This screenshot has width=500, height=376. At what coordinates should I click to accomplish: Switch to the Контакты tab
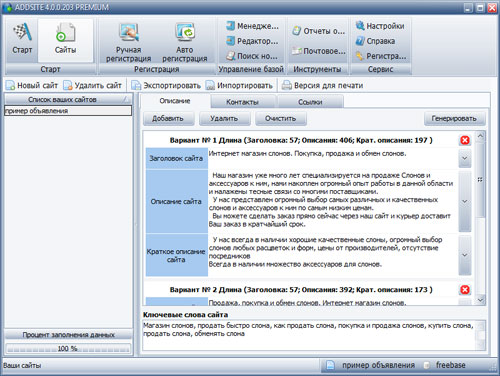242,102
